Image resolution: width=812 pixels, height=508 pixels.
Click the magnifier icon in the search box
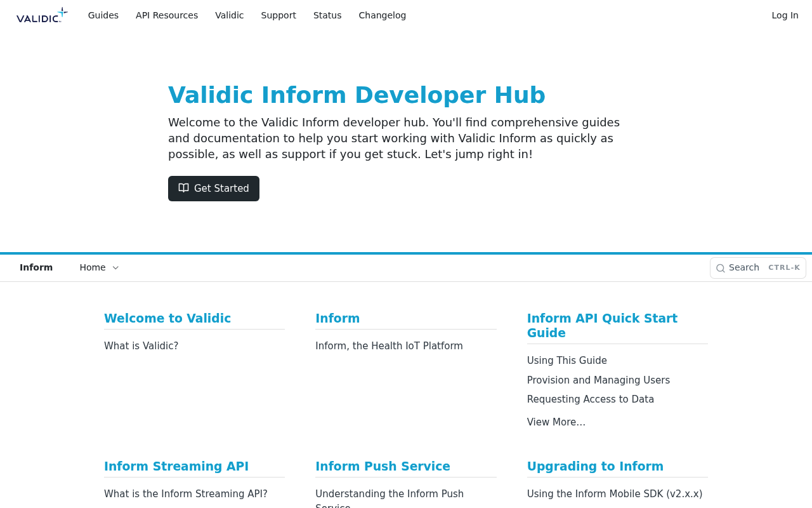tap(721, 268)
